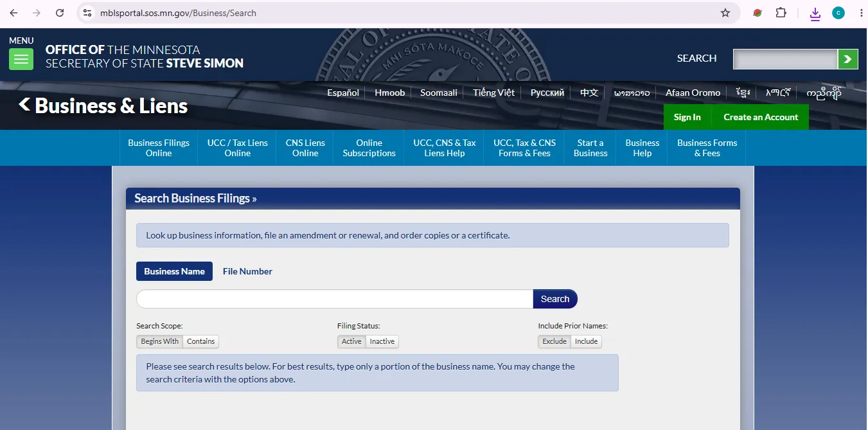Open Business Forms & Fees menu item
Viewport: 868px width, 430px height.
point(707,148)
